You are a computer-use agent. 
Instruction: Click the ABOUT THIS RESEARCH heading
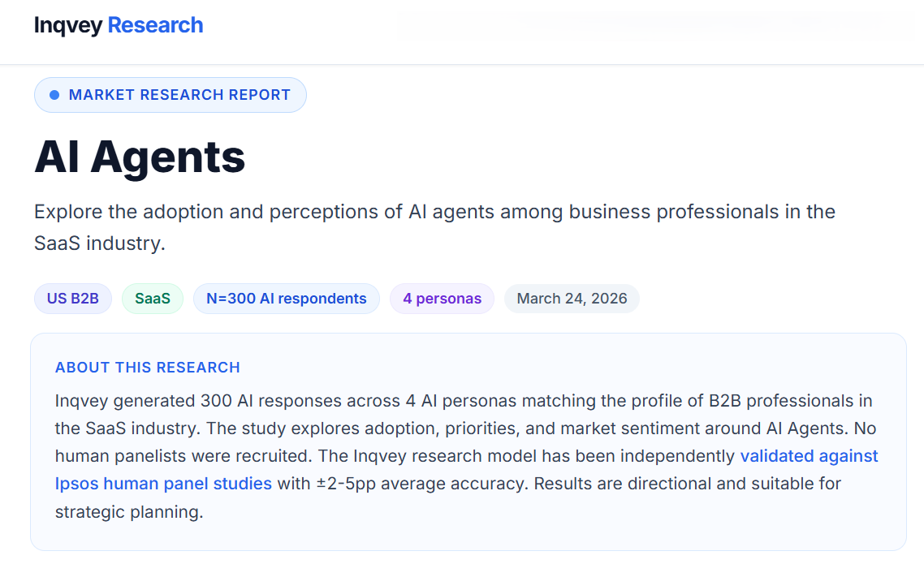[x=147, y=368]
